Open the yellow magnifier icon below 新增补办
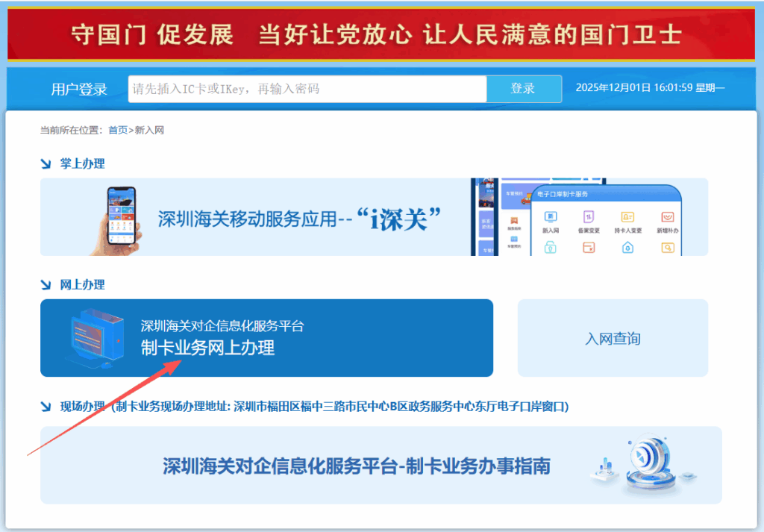The height and width of the screenshot is (532, 764). 668,248
